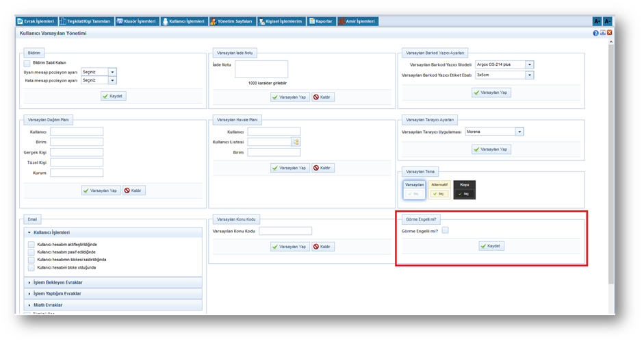Click Kaydet in the Görme Engelli panel
The height and width of the screenshot is (344, 644).
(x=491, y=246)
